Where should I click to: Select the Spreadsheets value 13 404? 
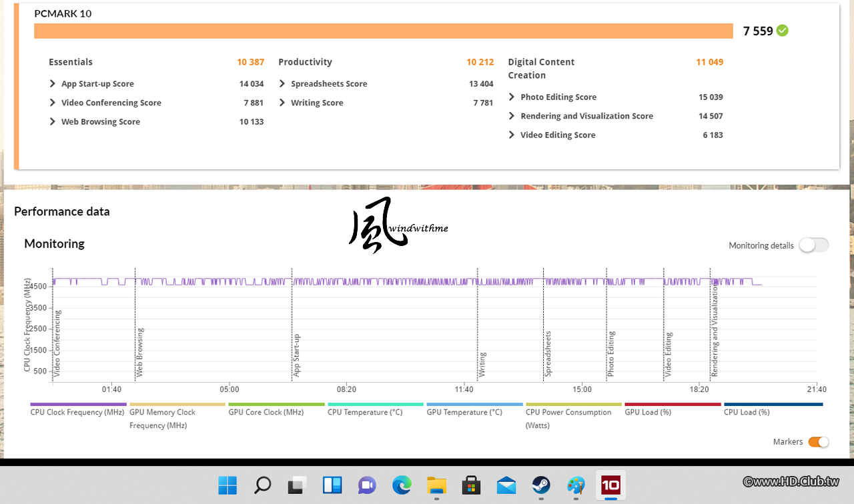[x=481, y=84]
